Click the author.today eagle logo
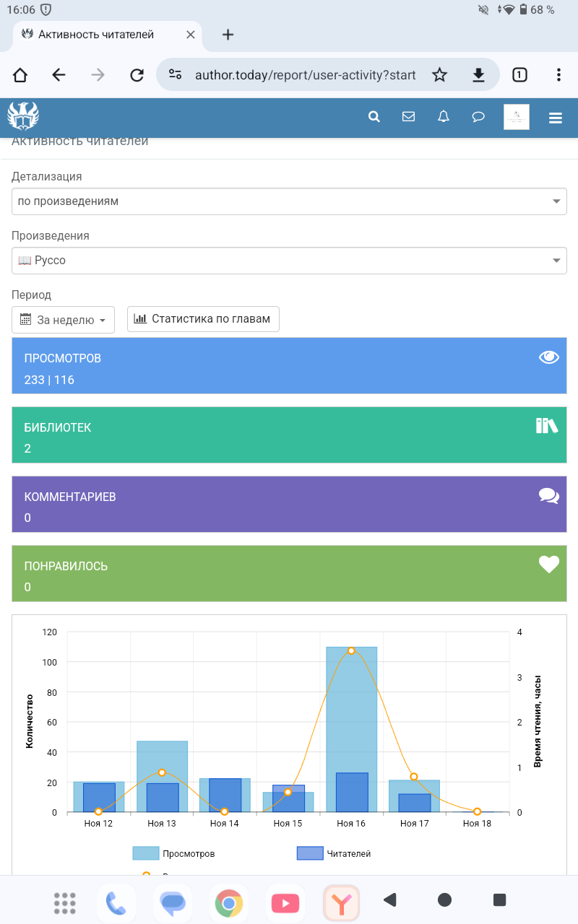This screenshot has height=924, width=578. tap(23, 116)
